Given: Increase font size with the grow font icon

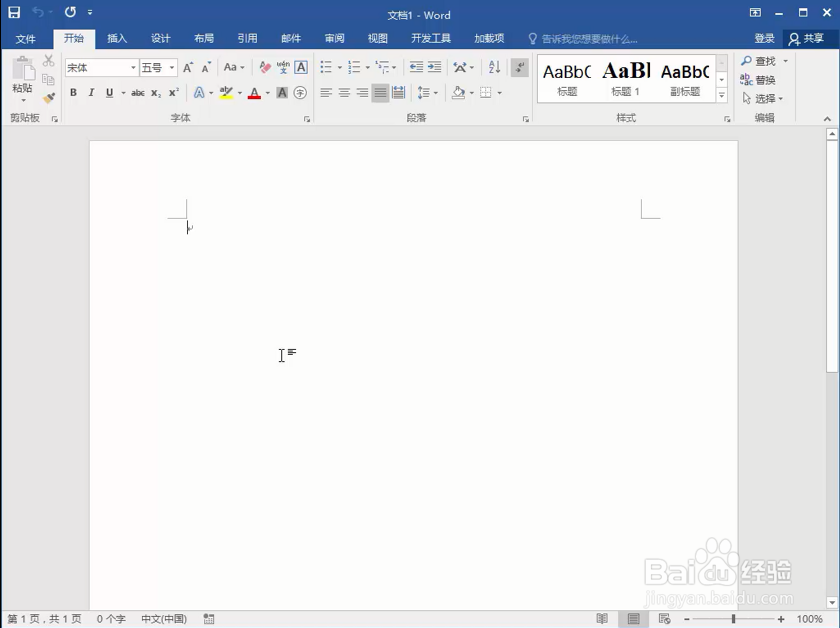Looking at the screenshot, I should click(188, 68).
